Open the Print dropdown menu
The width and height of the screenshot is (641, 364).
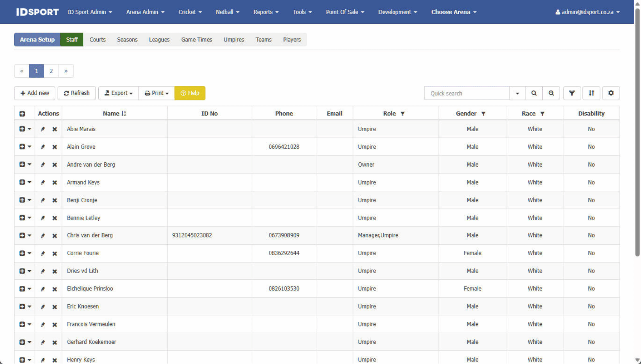pos(156,93)
